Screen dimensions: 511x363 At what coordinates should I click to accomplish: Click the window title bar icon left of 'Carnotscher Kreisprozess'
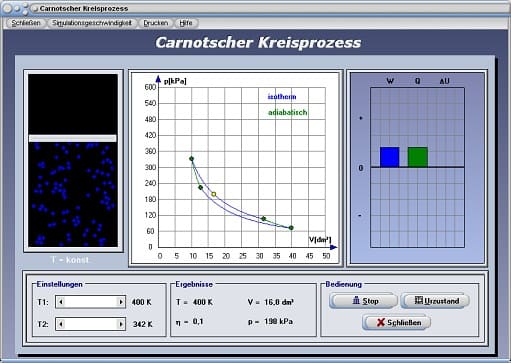pyautogui.click(x=34, y=9)
